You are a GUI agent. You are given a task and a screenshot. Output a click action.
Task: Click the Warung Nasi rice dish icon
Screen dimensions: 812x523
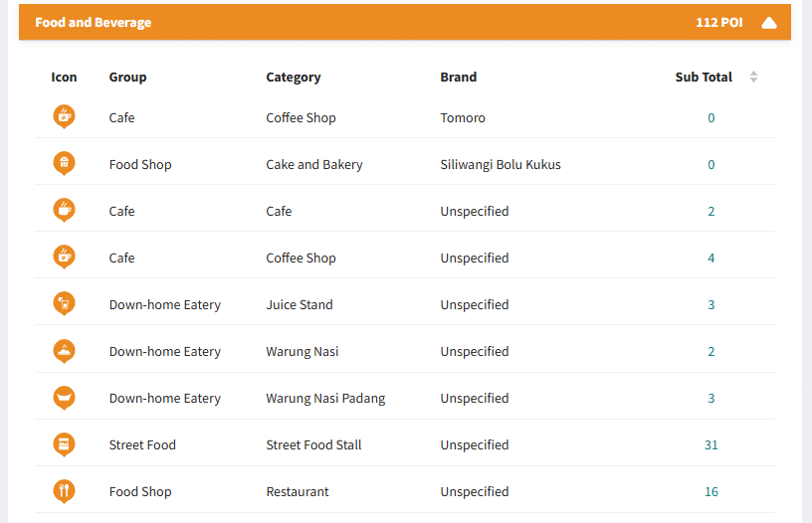(65, 351)
